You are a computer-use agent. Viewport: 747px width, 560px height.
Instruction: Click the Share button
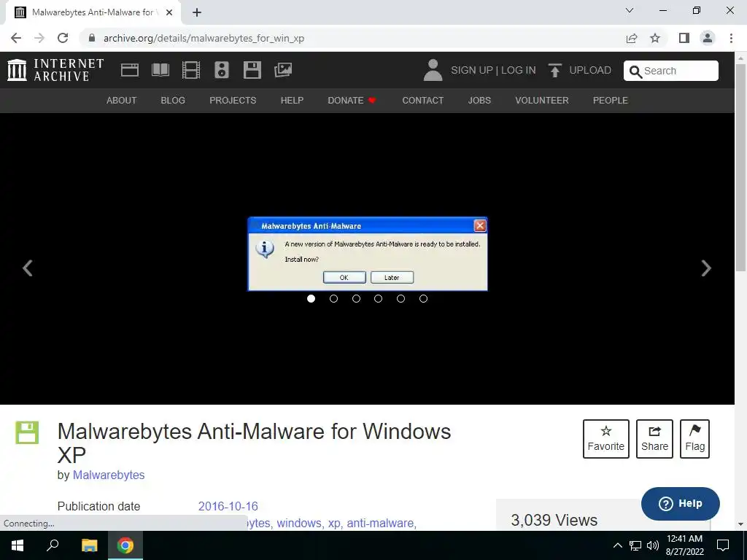[654, 438]
